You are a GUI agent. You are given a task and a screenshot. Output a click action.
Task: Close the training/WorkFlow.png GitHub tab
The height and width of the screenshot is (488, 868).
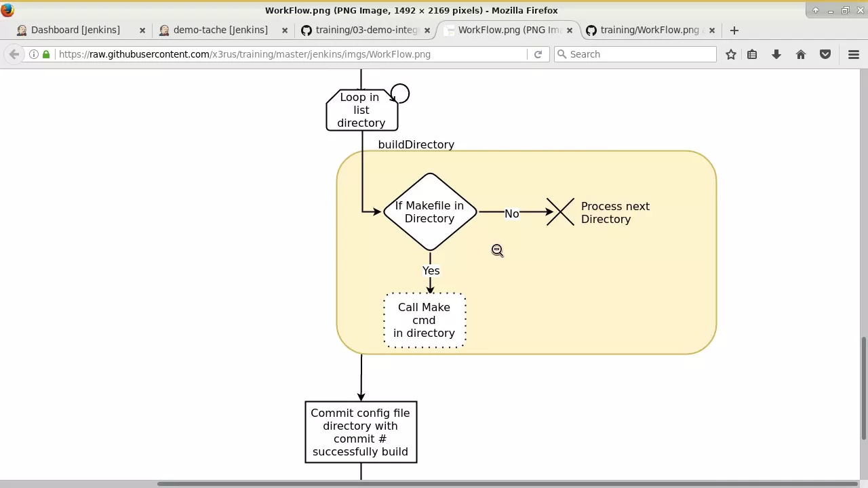[x=712, y=30]
